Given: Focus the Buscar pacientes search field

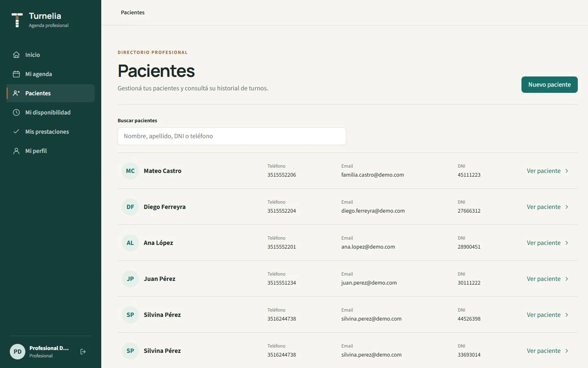Looking at the screenshot, I should tap(232, 136).
